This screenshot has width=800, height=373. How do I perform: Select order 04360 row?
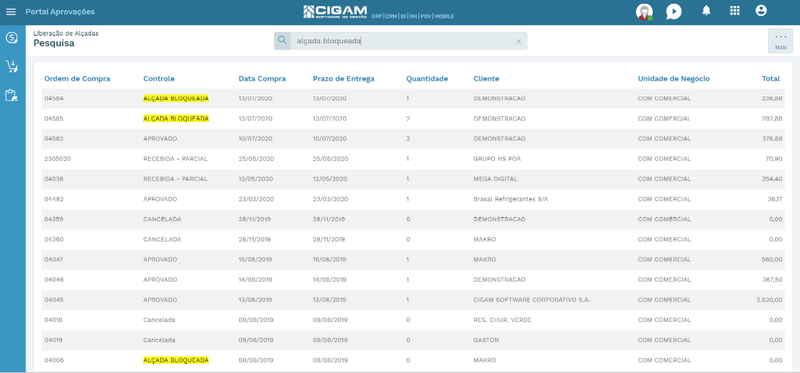click(x=413, y=239)
